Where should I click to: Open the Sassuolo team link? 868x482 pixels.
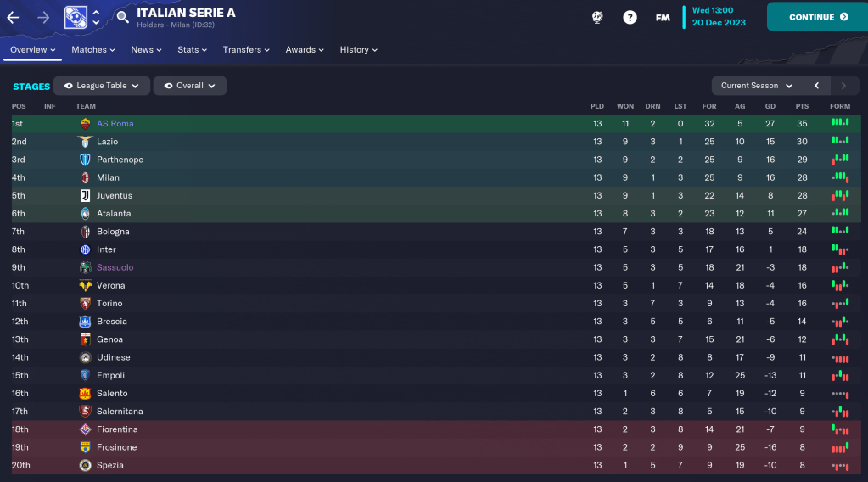pos(115,267)
